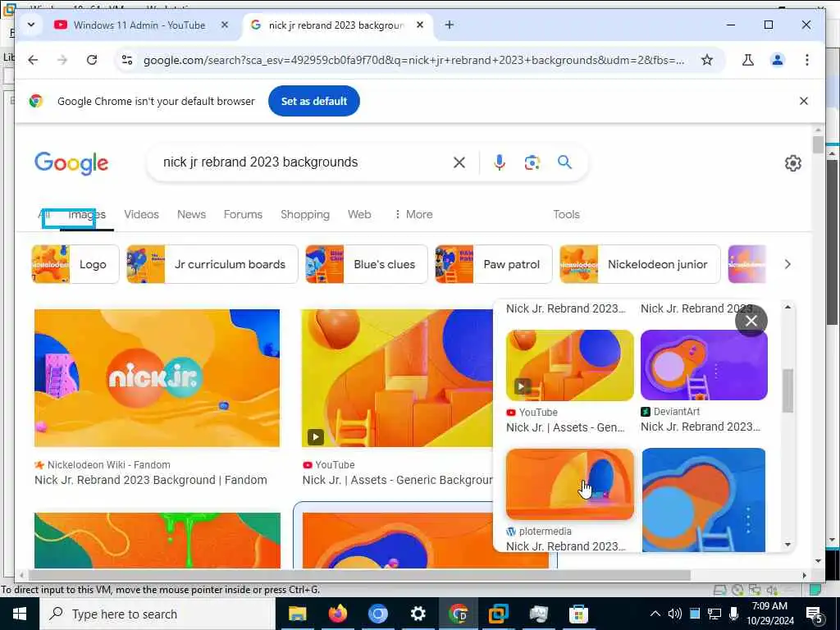Click the Set as default button
Image resolution: width=840 pixels, height=630 pixels.
pyautogui.click(x=314, y=101)
